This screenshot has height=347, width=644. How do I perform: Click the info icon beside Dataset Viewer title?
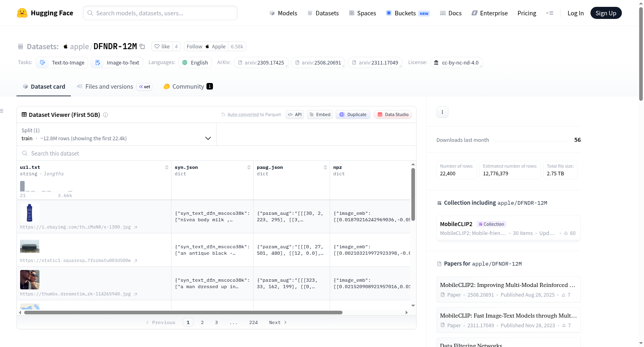[105, 115]
